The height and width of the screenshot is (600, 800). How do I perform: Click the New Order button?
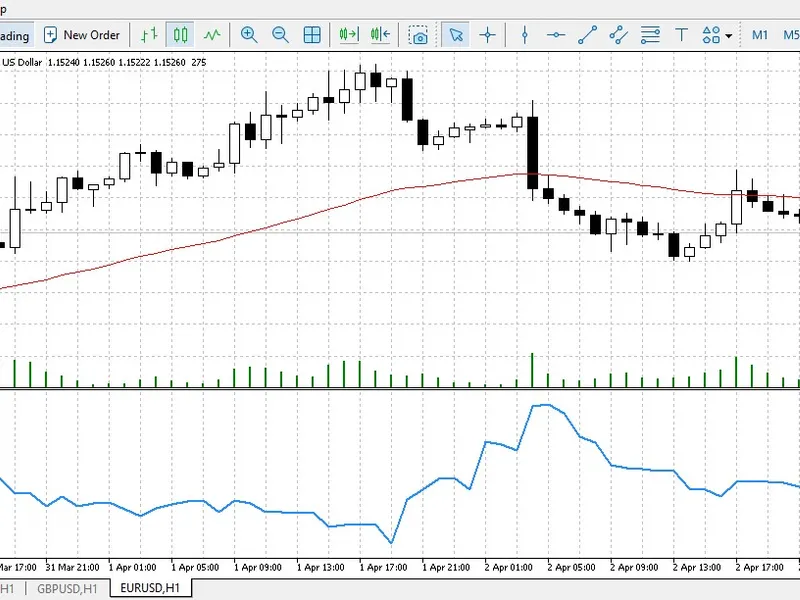82,35
